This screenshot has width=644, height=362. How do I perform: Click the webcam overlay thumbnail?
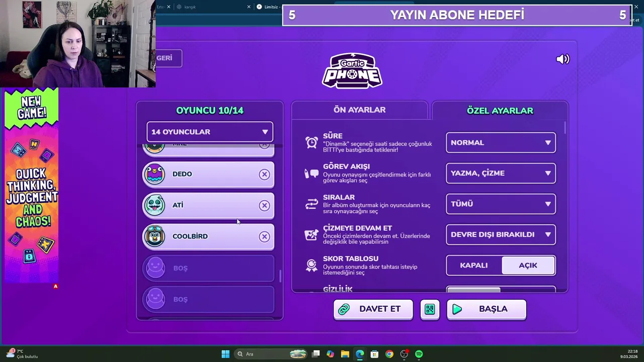point(77,44)
